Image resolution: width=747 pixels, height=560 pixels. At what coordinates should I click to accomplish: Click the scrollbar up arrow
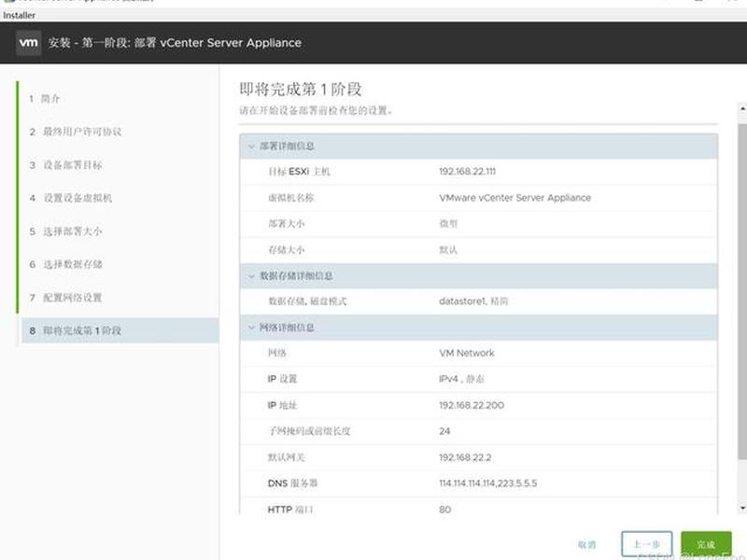coord(742,108)
